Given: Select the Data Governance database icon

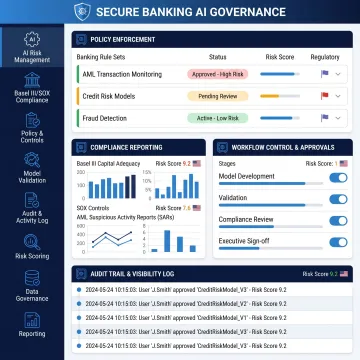Looking at the screenshot, I should (32, 278).
